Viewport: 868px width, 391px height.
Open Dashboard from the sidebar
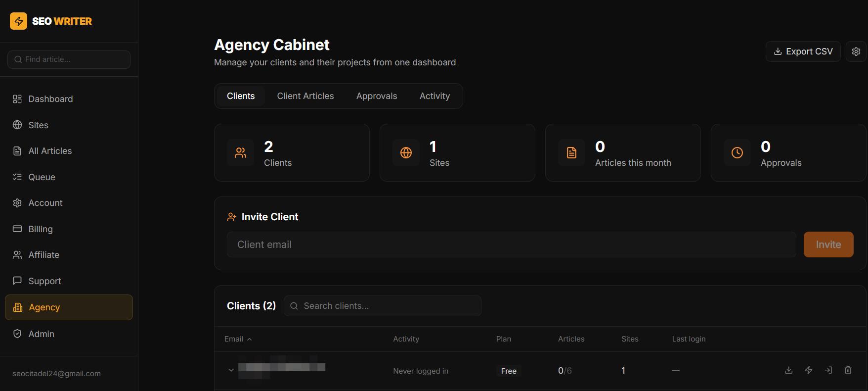[x=69, y=99]
